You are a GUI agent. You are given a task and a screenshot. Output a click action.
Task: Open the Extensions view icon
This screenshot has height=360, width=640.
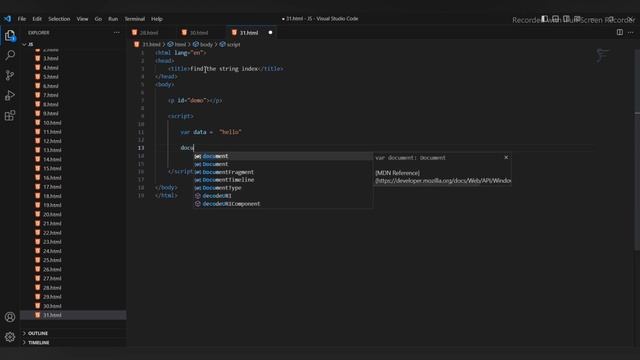pos(10,116)
